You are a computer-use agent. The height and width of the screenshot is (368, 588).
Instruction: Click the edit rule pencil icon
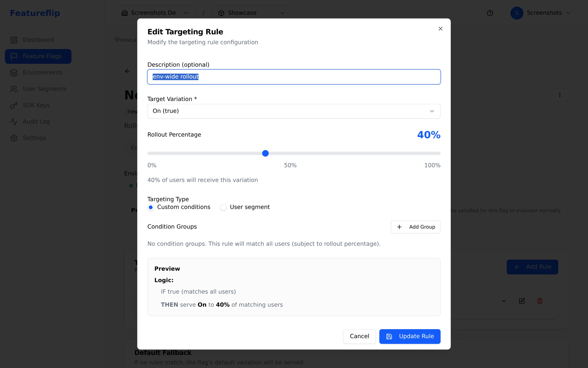point(522,301)
